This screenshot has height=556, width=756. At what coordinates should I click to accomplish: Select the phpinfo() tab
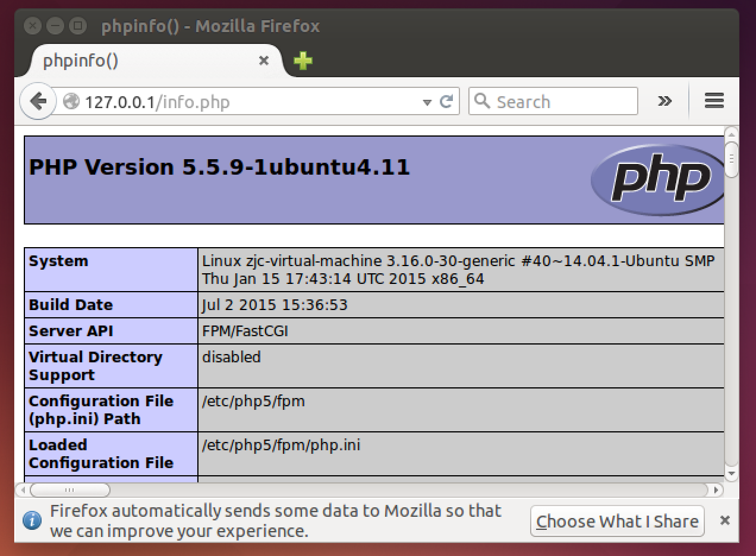click(155, 61)
